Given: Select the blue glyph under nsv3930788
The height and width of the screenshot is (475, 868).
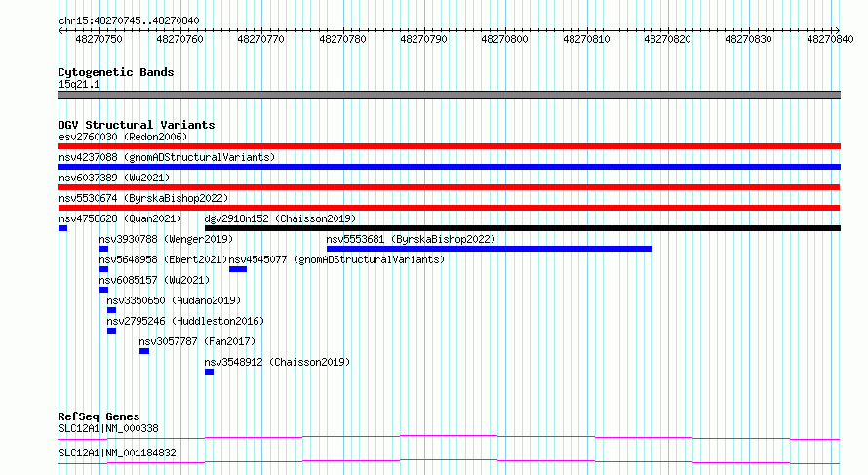Looking at the screenshot, I should coord(103,249).
